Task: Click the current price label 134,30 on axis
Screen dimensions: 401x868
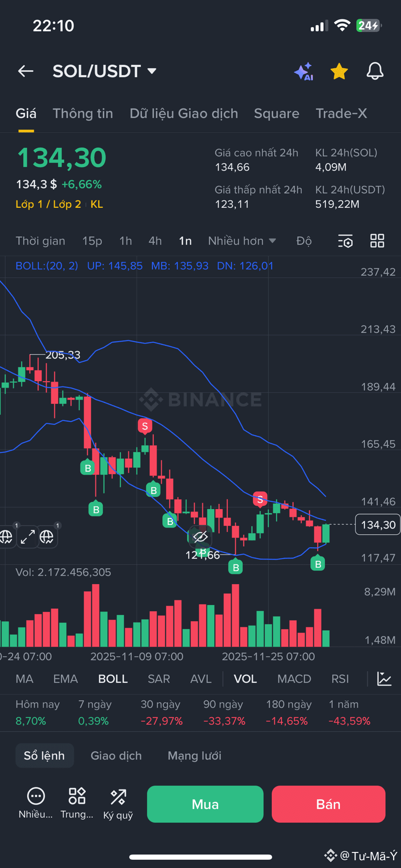Action: click(x=378, y=525)
